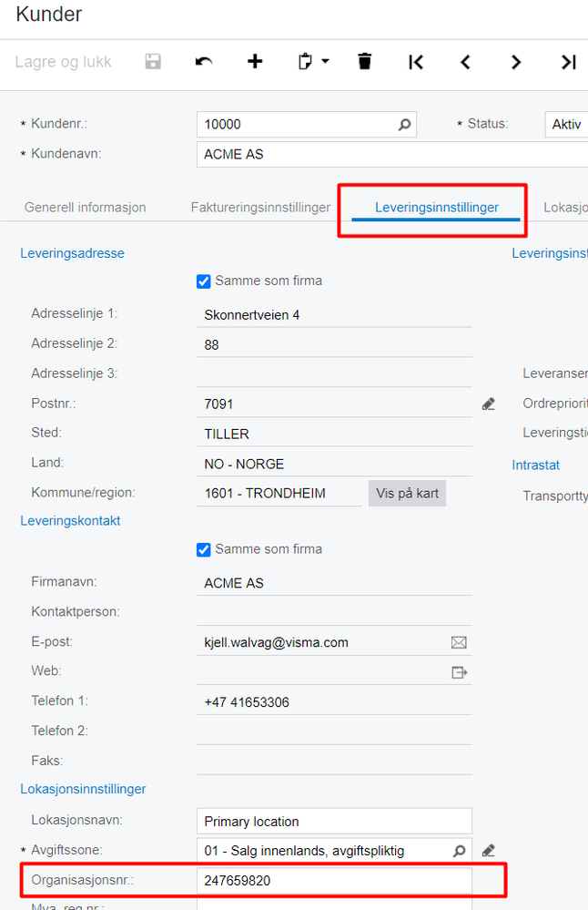Go to previous record arrow
This screenshot has width=588, height=910.
point(465,62)
